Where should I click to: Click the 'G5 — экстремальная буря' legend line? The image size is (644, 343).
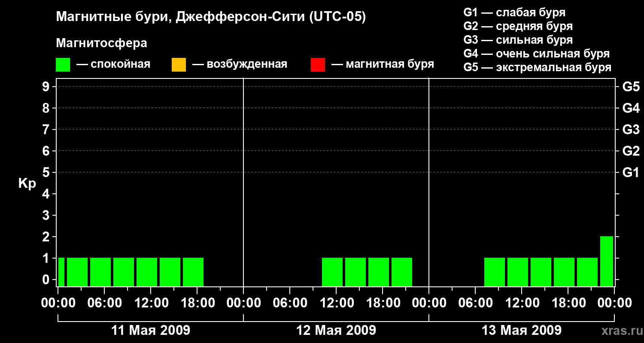(x=538, y=67)
